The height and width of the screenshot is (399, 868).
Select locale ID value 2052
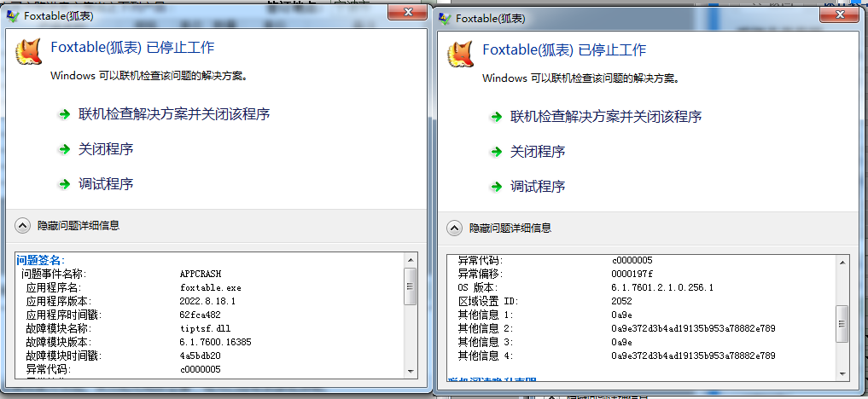click(621, 301)
